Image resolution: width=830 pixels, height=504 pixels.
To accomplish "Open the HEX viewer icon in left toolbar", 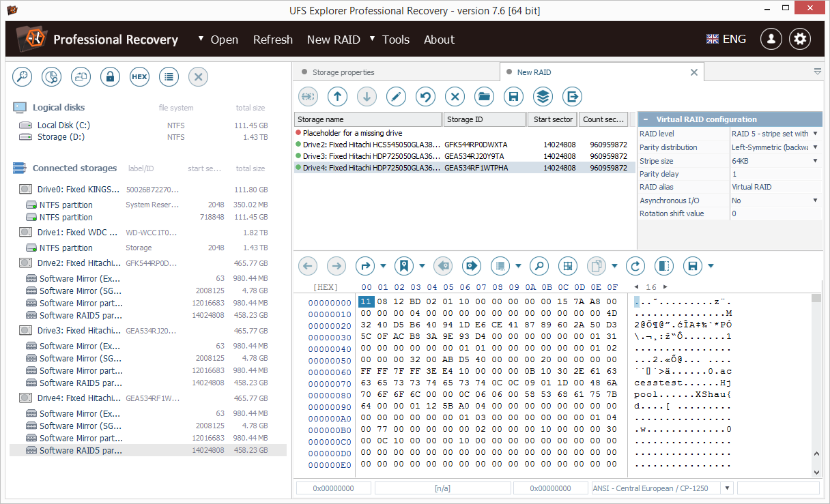I will click(139, 76).
